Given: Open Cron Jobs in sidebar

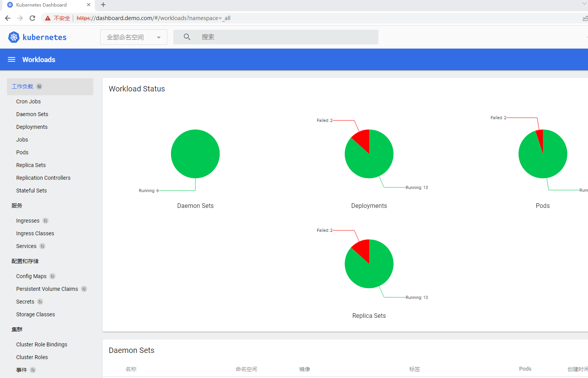Looking at the screenshot, I should tap(29, 101).
